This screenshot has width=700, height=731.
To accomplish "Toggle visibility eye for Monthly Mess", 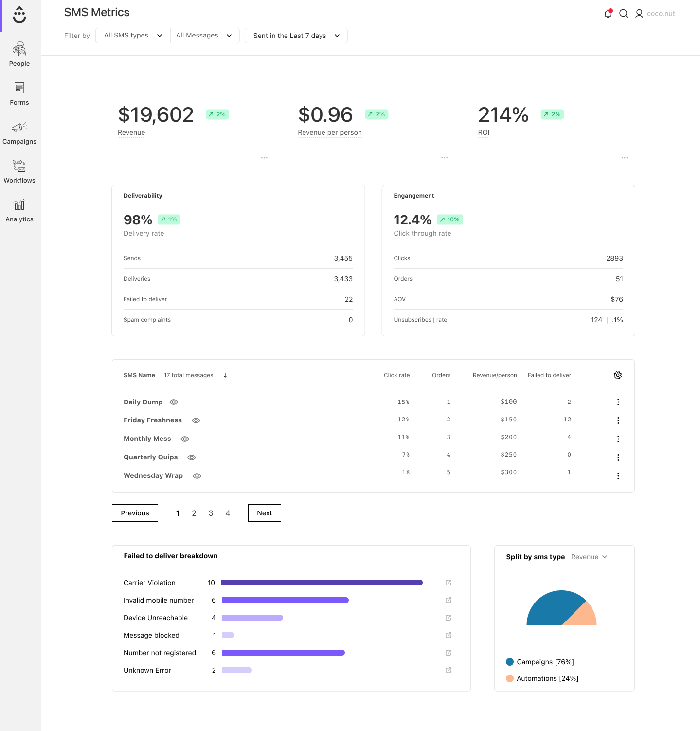I will tap(185, 439).
